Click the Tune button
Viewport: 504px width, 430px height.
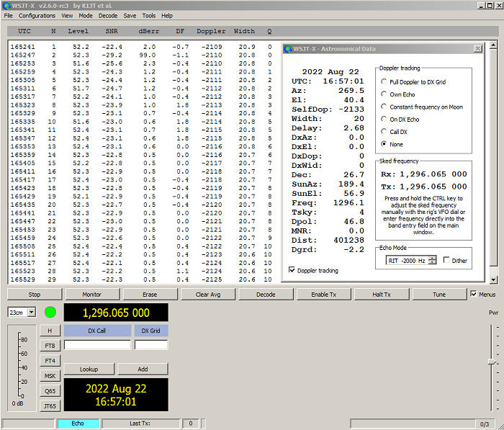tap(439, 295)
